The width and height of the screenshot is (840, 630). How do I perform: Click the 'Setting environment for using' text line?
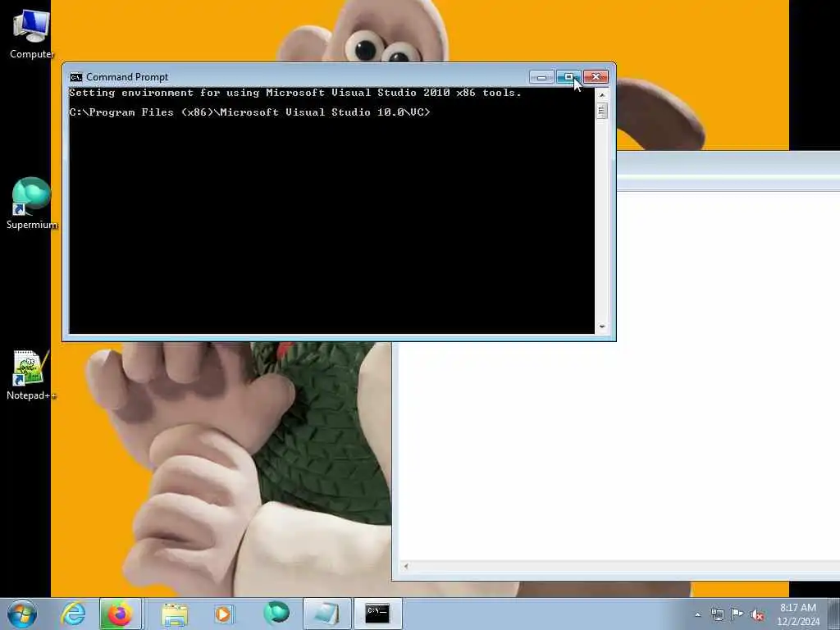pos(295,93)
